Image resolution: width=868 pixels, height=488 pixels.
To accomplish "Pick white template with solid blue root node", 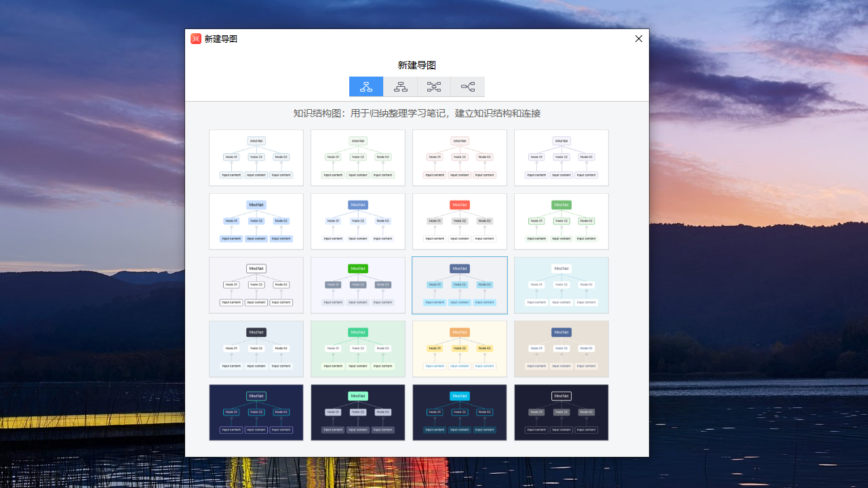I will tap(358, 222).
